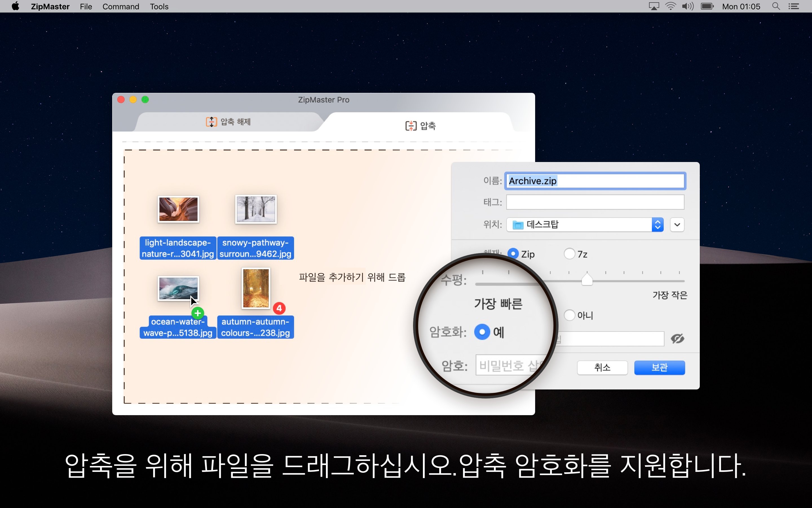The width and height of the screenshot is (812, 508).
Task: Click the decompress icon on 압축 해제 tab
Action: 211,122
